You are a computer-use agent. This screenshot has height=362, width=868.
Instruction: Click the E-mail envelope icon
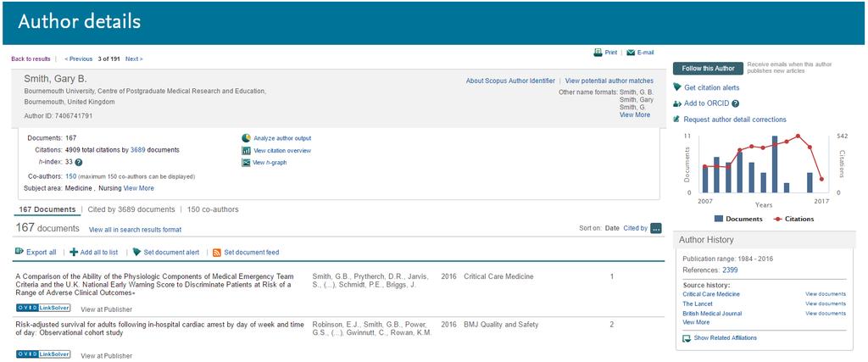click(631, 53)
